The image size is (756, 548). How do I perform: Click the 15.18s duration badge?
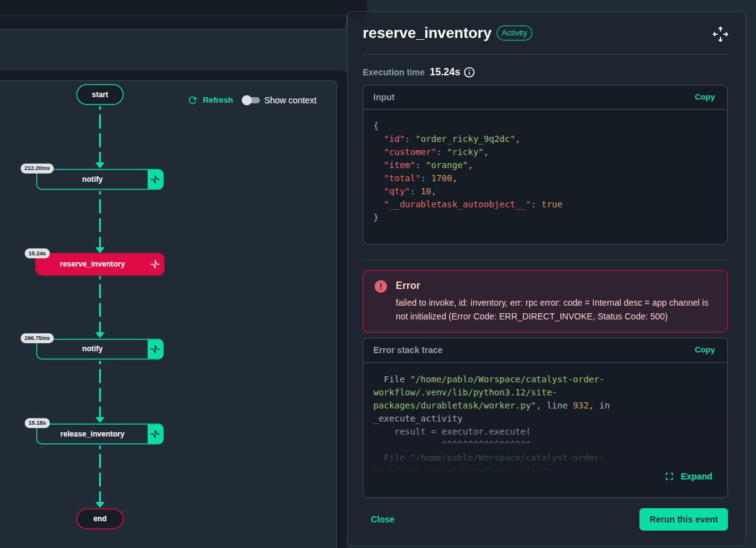pyautogui.click(x=37, y=423)
